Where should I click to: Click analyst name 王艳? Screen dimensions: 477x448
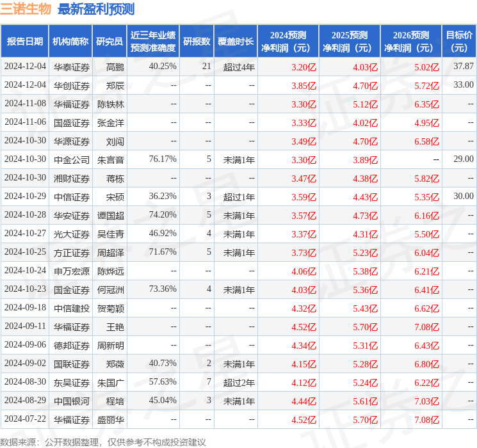115,327
